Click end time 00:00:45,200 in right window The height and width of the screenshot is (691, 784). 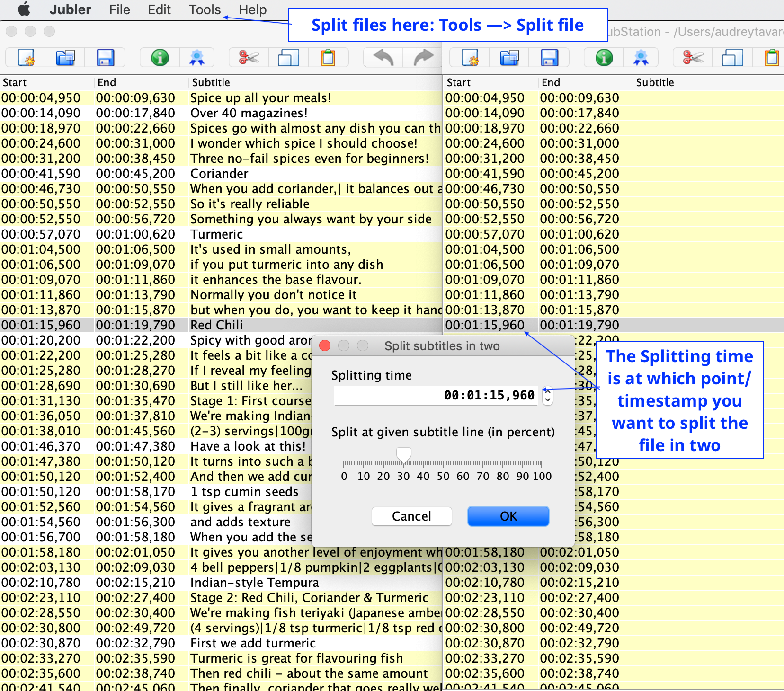coord(579,174)
